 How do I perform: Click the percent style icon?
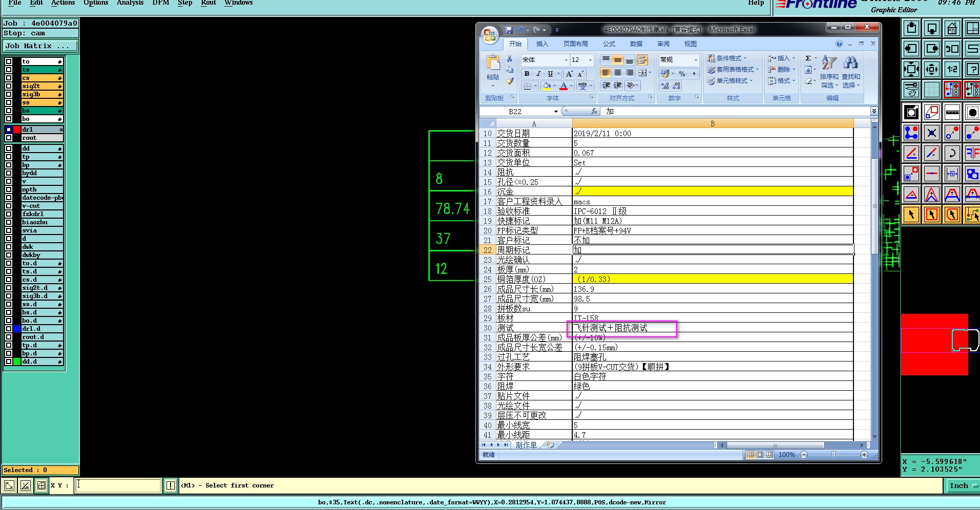682,74
